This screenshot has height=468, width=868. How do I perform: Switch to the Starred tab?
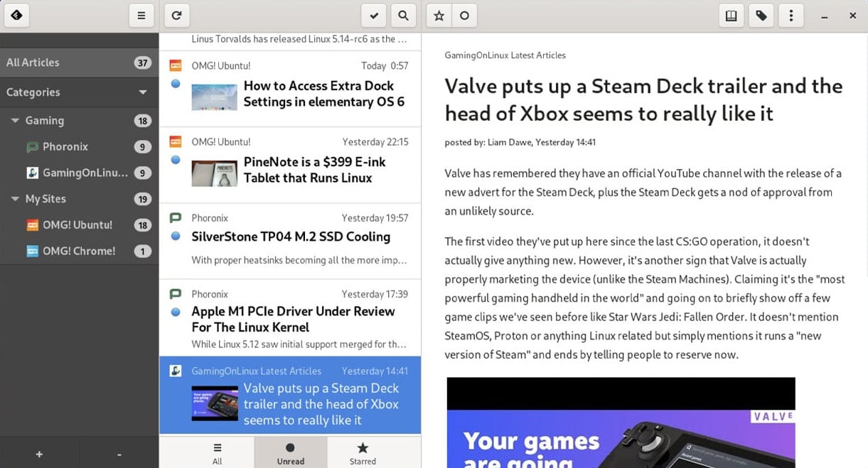363,453
